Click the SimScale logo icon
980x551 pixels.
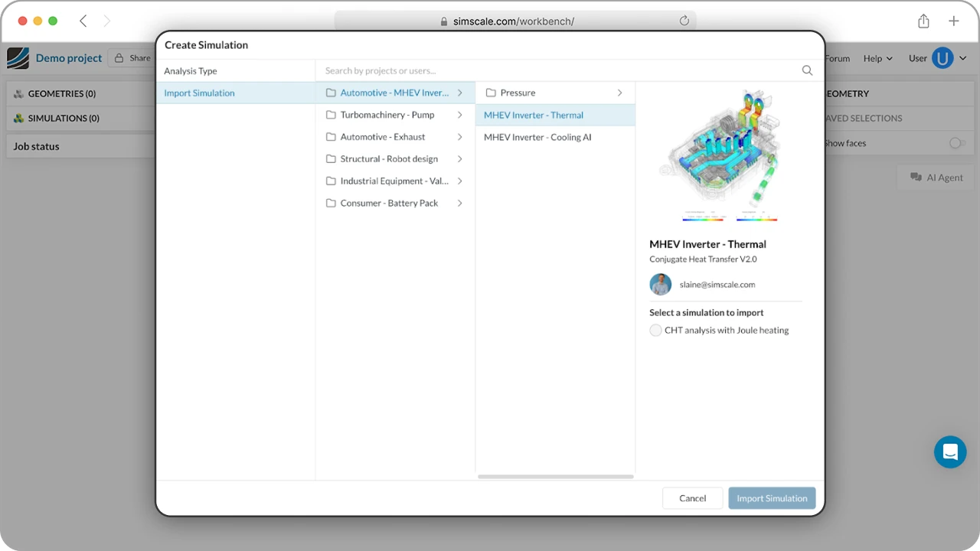(x=18, y=58)
